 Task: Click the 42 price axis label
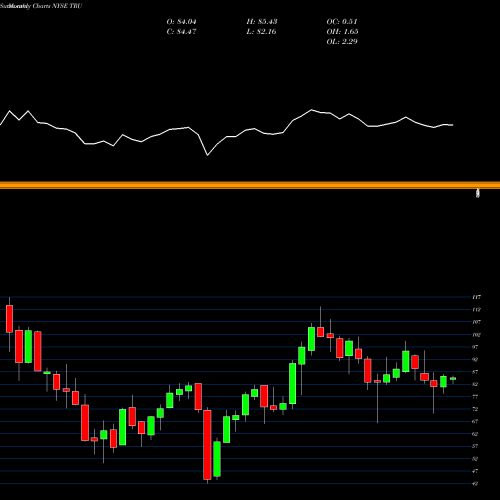point(475,483)
